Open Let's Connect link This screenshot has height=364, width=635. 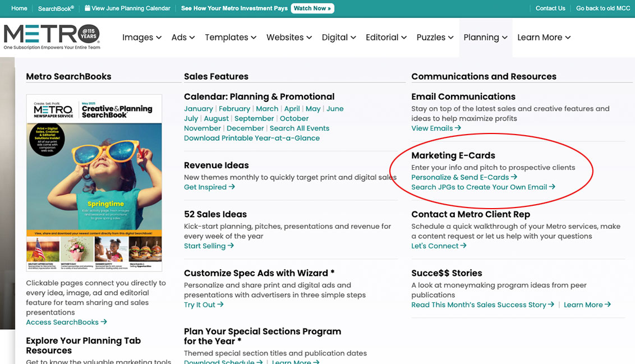(x=438, y=246)
